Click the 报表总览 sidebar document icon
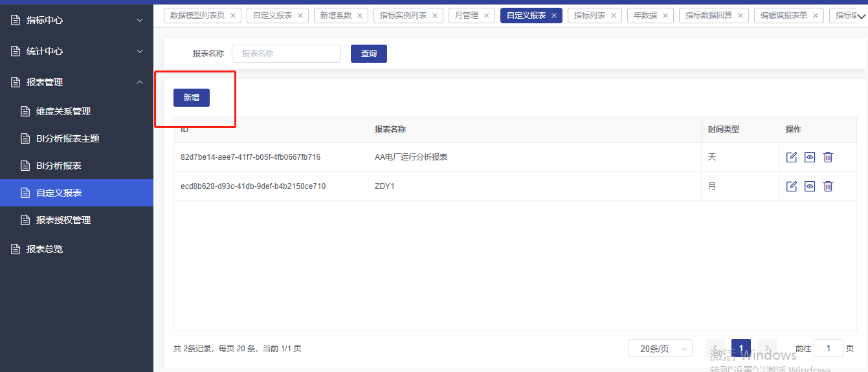 (16, 249)
